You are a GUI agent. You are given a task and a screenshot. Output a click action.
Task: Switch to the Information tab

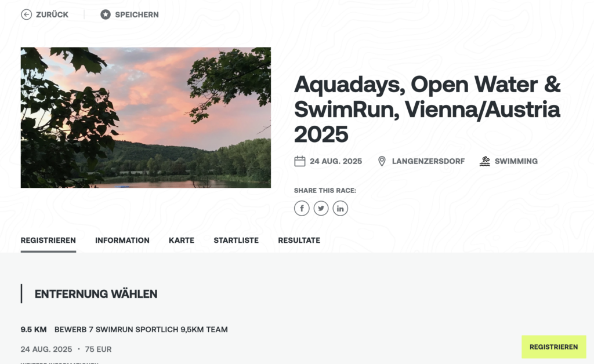[x=122, y=241]
